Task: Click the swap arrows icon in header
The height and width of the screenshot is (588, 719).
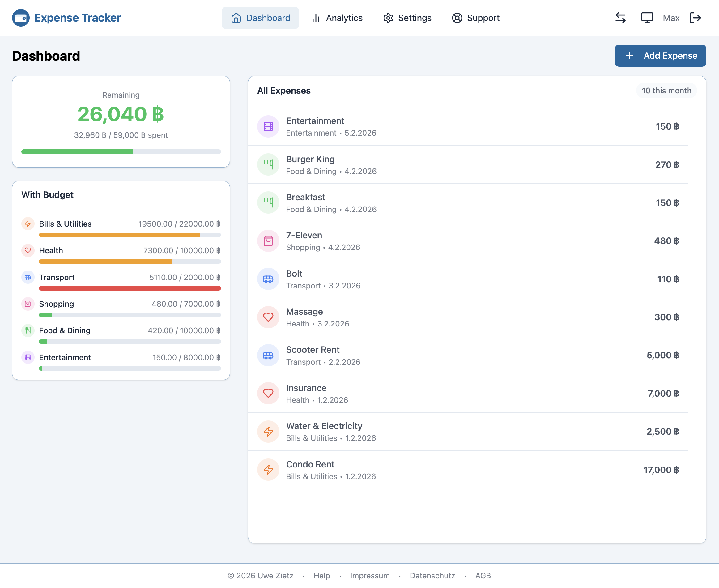Action: click(x=620, y=18)
